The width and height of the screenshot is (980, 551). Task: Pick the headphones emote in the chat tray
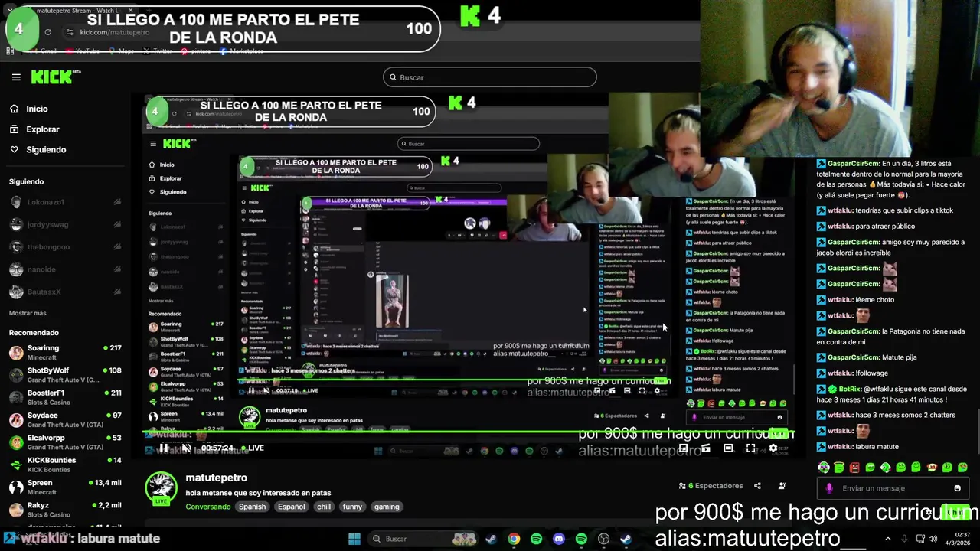tap(823, 467)
